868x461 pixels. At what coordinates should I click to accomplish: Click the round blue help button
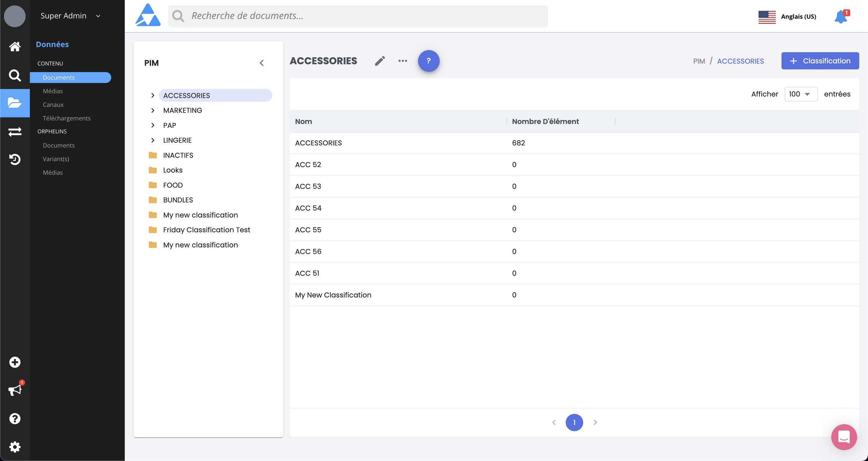coord(429,61)
